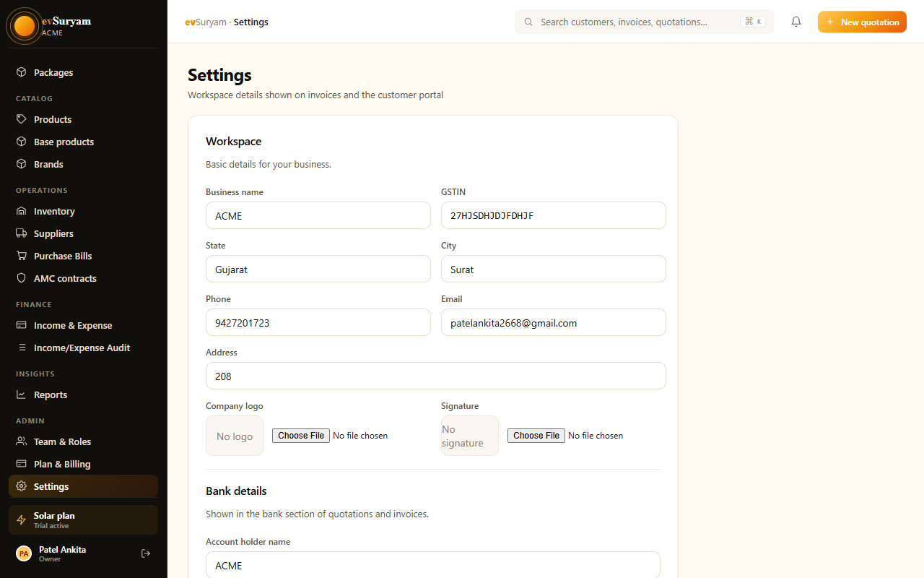The image size is (924, 578).
Task: Choose a file for Company logo
Action: click(301, 436)
